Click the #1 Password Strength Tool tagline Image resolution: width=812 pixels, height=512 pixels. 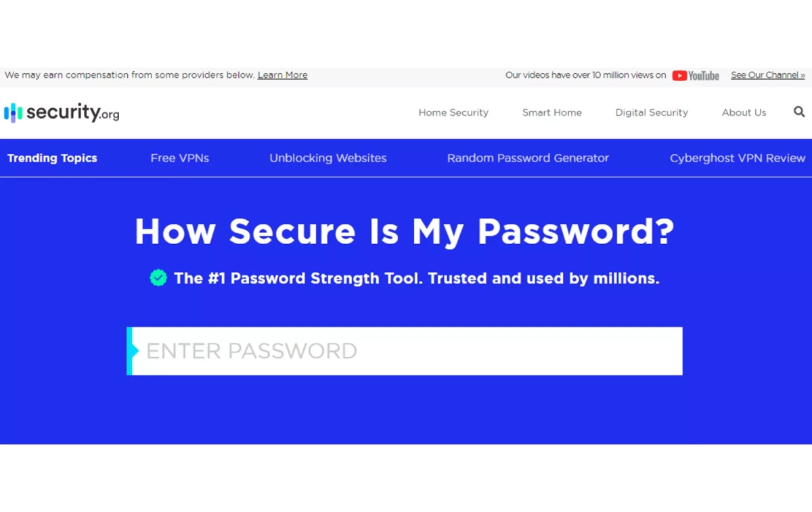(416, 278)
